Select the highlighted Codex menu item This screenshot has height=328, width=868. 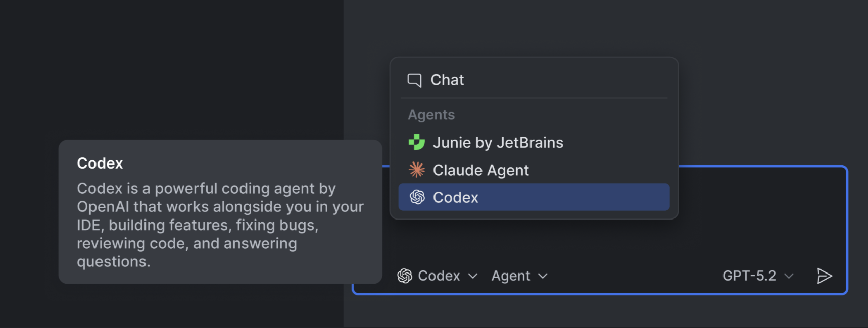coord(534,197)
